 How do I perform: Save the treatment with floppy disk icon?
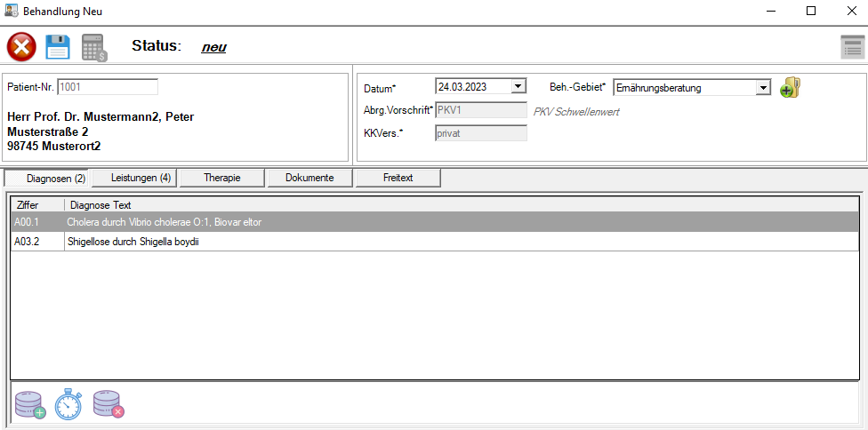pos(58,46)
